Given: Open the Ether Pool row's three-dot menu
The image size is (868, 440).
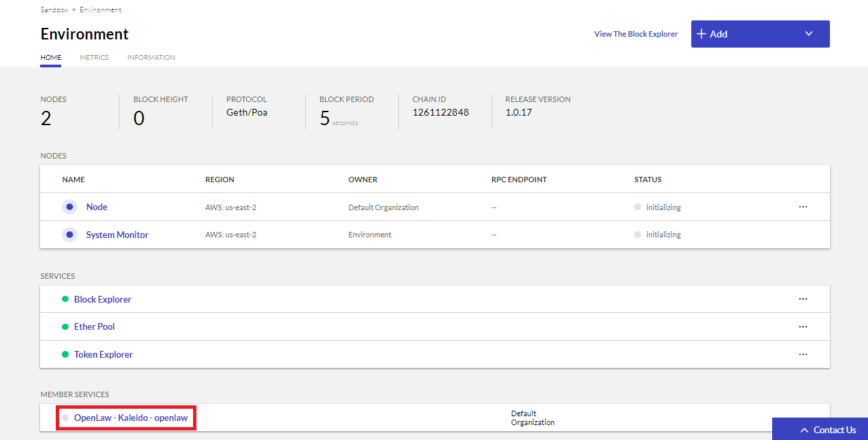Looking at the screenshot, I should (803, 326).
